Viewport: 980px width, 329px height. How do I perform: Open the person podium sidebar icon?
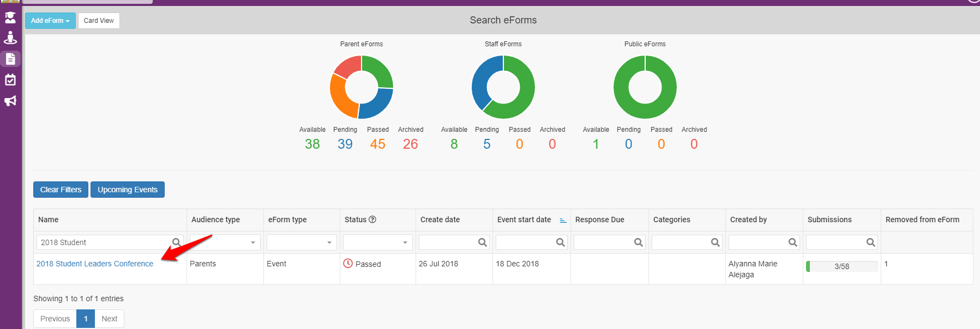pos(10,38)
